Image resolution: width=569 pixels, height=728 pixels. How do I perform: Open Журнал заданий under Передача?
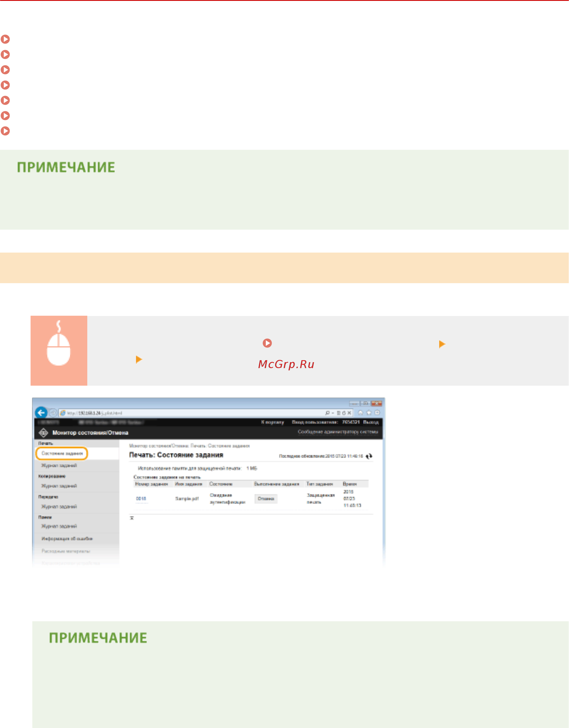[59, 507]
